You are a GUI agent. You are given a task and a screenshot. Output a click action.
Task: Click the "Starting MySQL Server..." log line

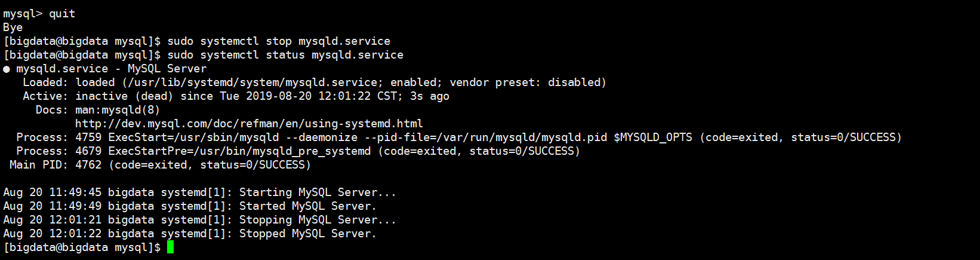[318, 192]
